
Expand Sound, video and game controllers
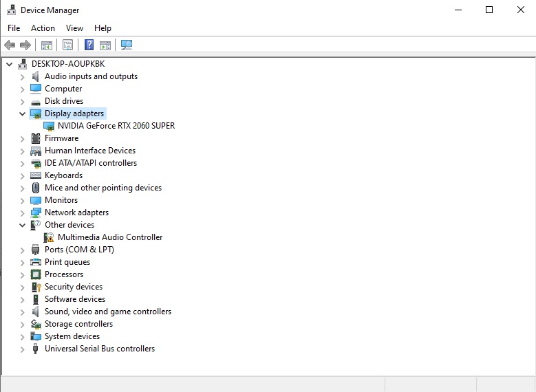point(23,312)
